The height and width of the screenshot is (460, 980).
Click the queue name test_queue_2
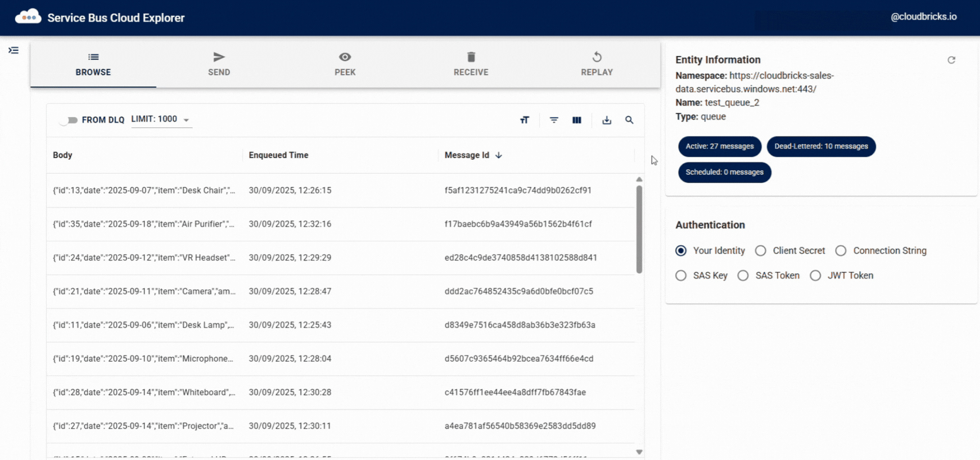pos(732,103)
